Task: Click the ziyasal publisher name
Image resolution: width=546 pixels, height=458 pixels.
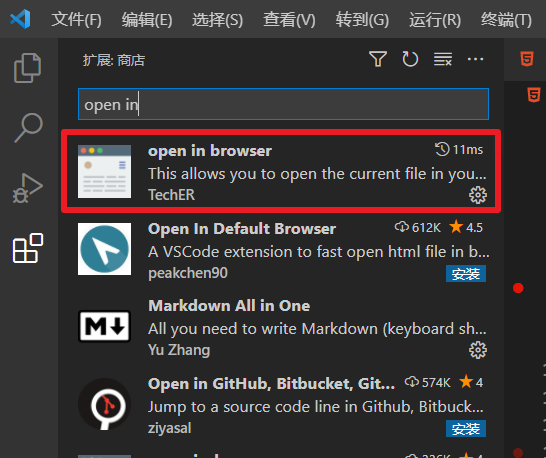Action: (170, 428)
